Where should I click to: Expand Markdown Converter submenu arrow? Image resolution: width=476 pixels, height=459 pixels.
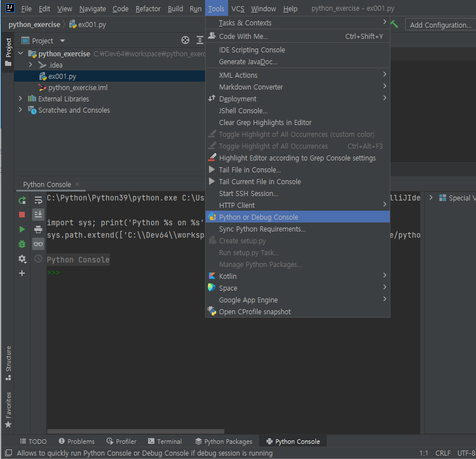pyautogui.click(x=384, y=86)
